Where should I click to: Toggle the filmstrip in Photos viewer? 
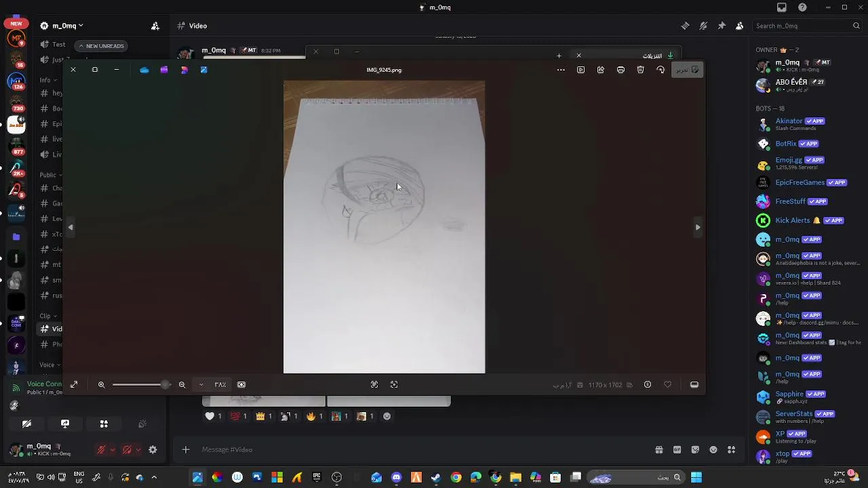[694, 385]
